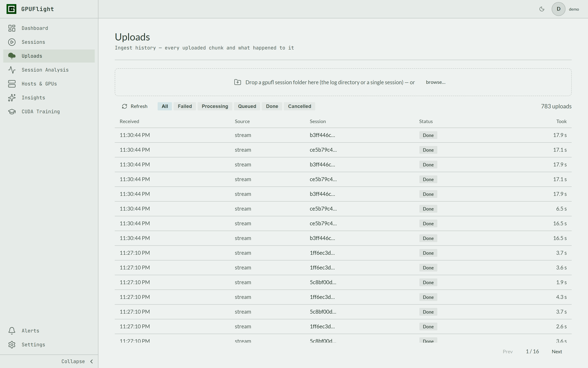The width and height of the screenshot is (588, 368).
Task: Click the browse... link
Action: 435,82
